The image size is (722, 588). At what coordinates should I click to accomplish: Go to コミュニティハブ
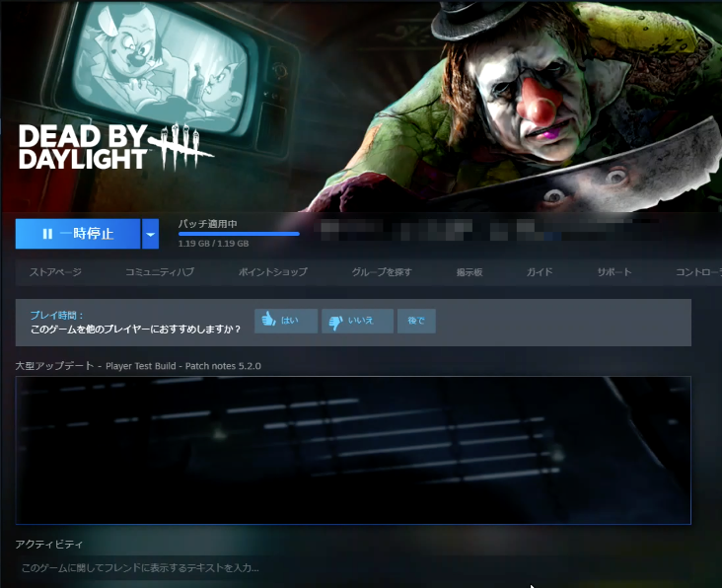(x=160, y=272)
